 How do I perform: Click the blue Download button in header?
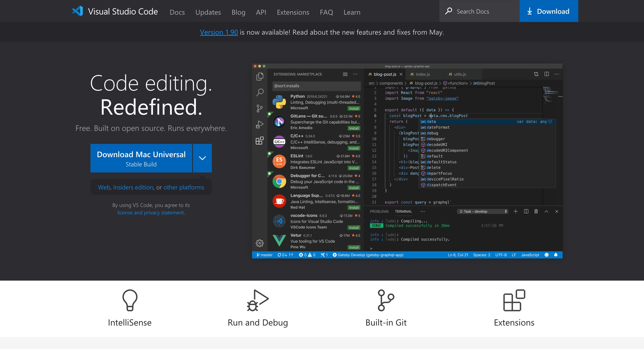[548, 11]
